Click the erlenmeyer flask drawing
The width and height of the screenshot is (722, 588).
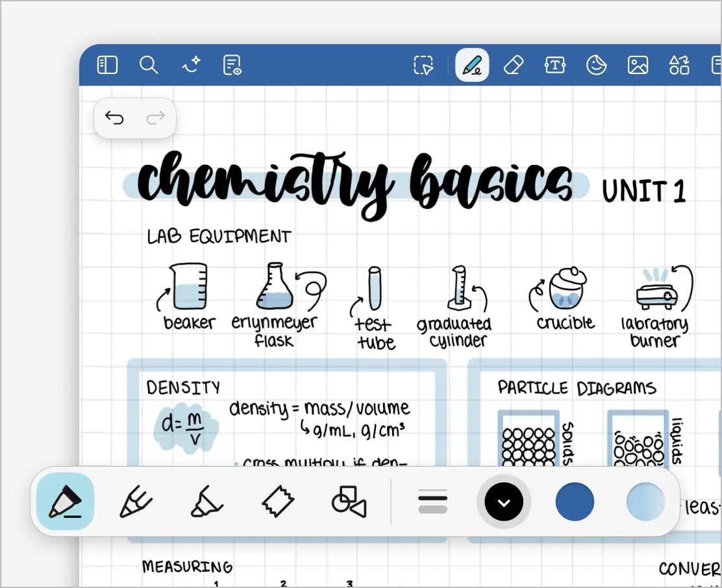point(275,286)
